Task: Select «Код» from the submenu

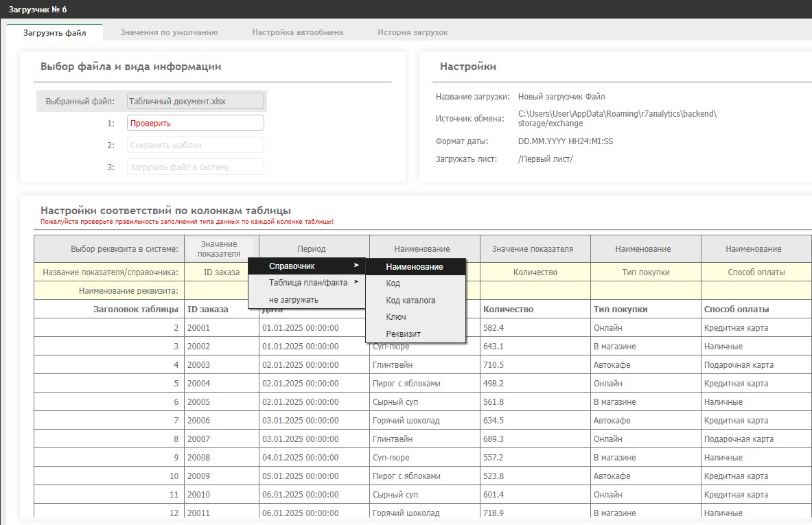Action: [416, 283]
